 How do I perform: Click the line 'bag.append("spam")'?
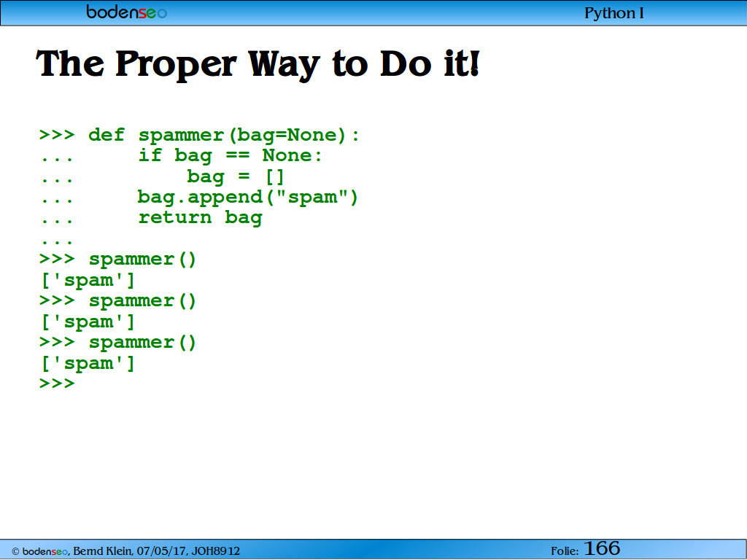tap(248, 197)
